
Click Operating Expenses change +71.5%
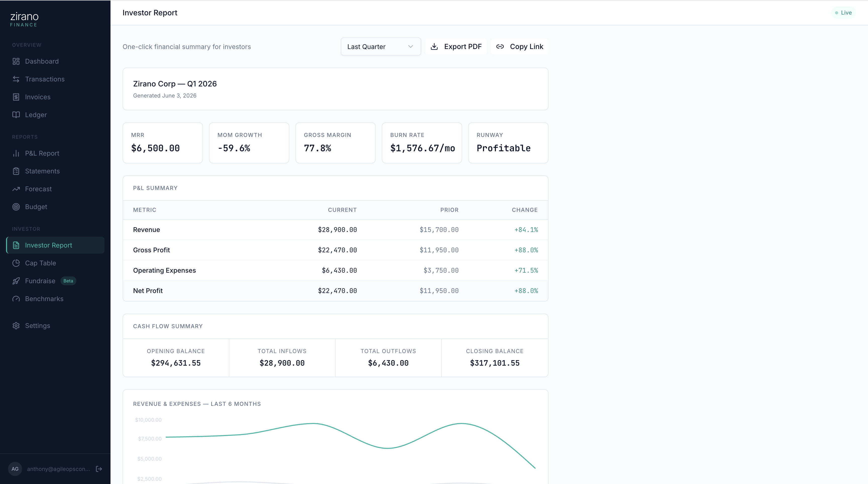point(526,270)
